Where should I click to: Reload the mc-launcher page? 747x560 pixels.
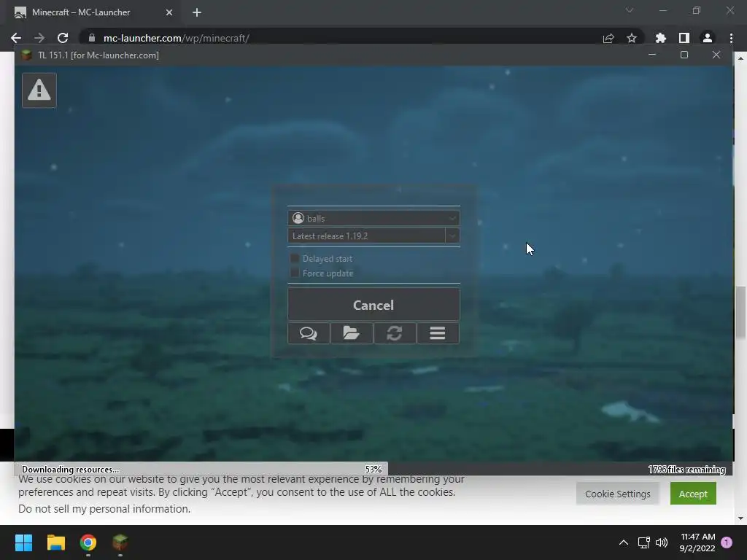[63, 38]
